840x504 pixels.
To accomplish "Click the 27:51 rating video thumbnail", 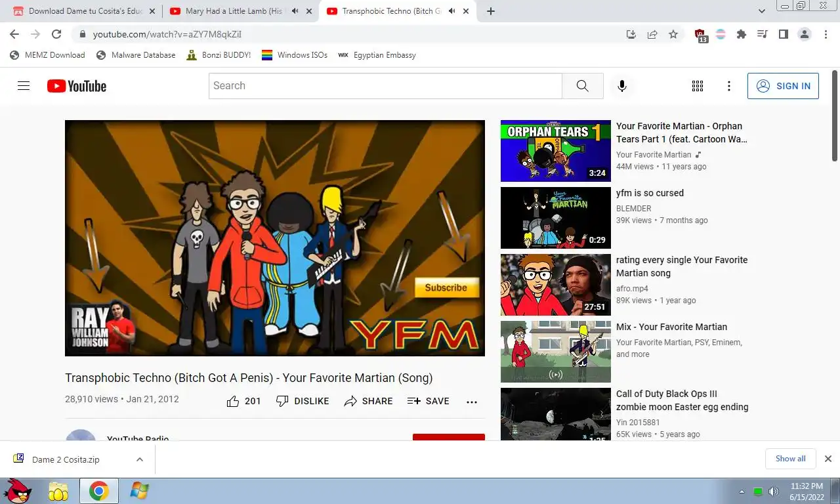I will [x=556, y=285].
